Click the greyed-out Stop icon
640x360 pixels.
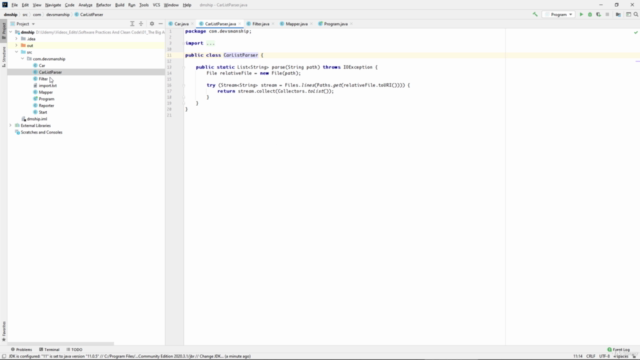tap(607, 14)
